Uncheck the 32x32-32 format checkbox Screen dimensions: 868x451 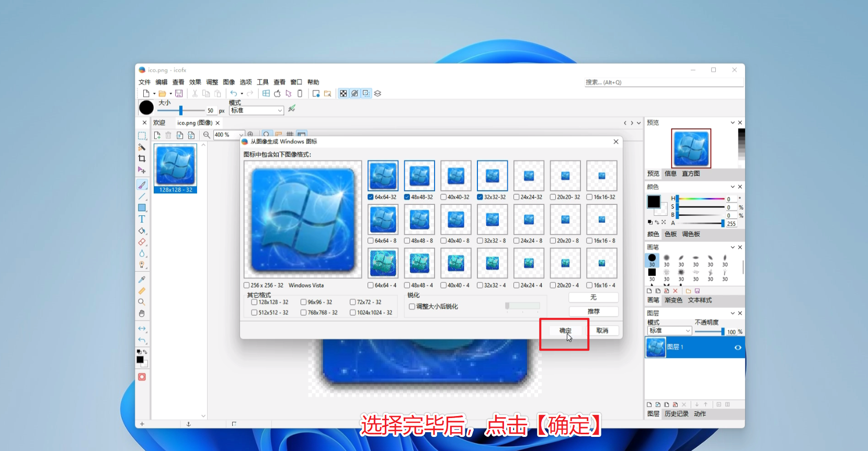480,197
